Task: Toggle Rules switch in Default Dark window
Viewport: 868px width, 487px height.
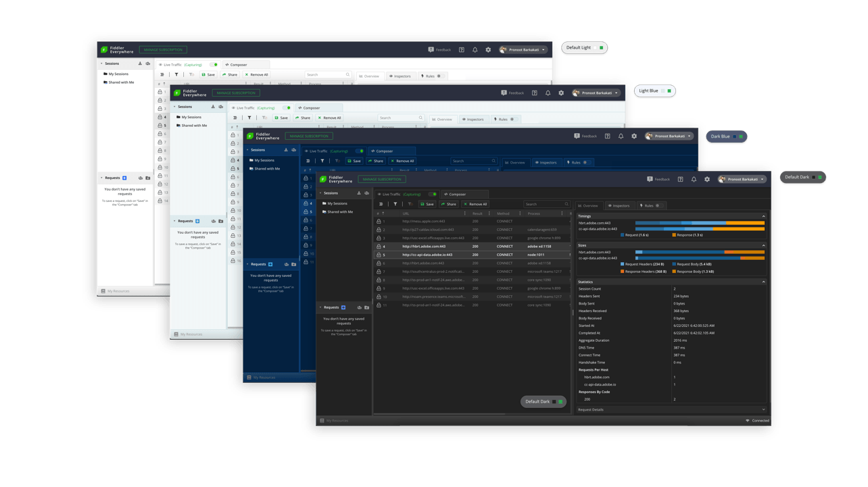Action: 658,205
